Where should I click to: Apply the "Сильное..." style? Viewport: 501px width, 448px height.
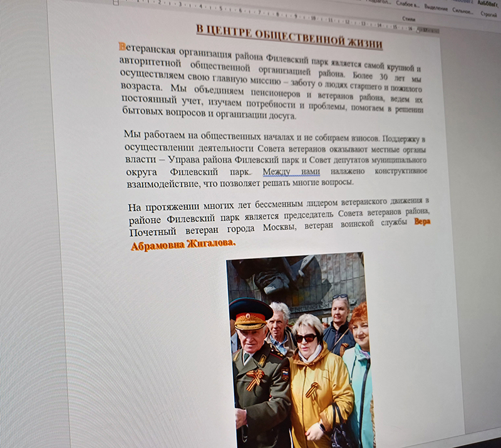(x=463, y=11)
